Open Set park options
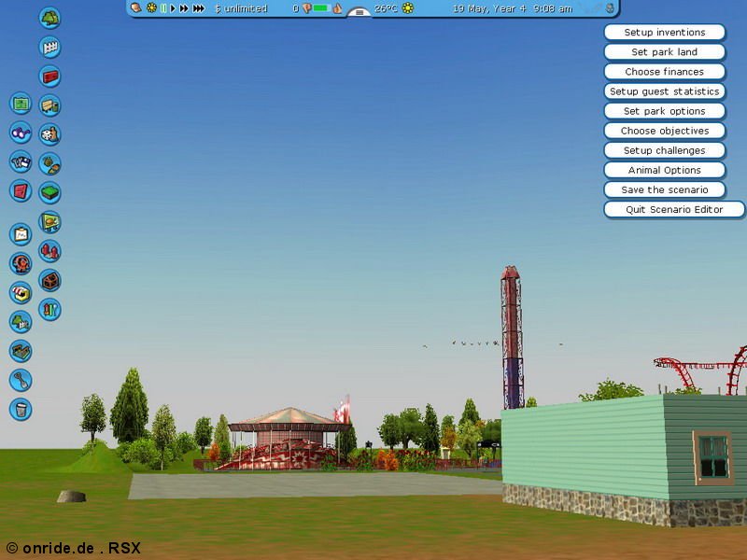747x560 pixels. [x=665, y=111]
